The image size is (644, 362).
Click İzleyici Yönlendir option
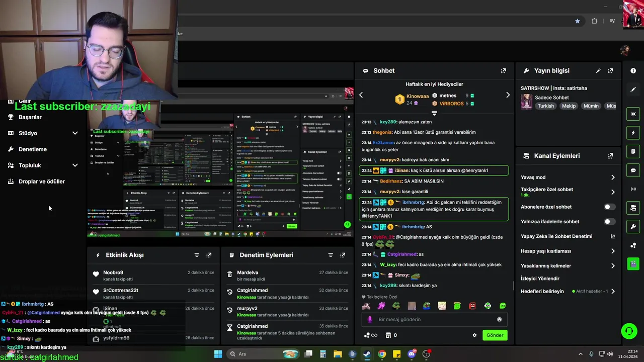point(540,279)
